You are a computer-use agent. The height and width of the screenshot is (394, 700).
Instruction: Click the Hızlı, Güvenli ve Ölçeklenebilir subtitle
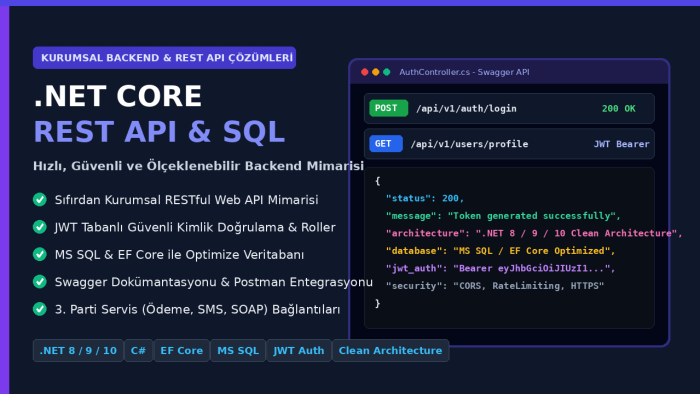[x=198, y=166]
